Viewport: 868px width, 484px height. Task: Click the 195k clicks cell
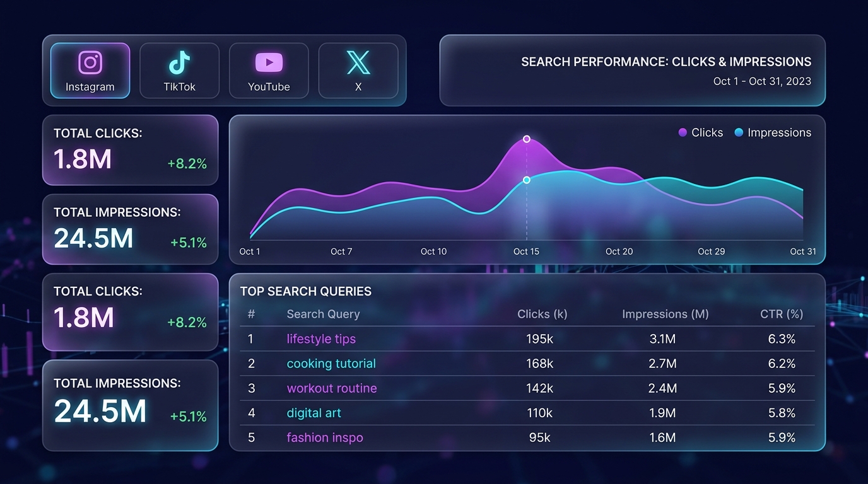[x=539, y=339]
